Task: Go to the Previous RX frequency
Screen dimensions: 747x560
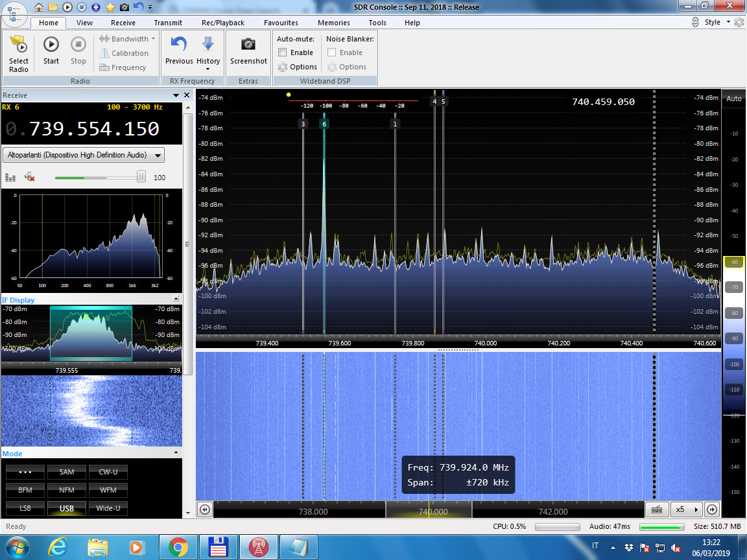Action: pyautogui.click(x=179, y=50)
